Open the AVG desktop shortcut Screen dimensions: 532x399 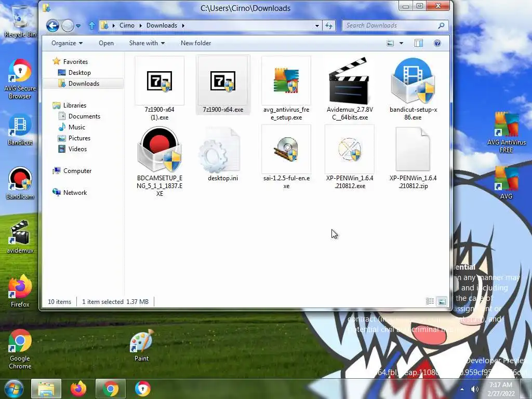coord(506,183)
